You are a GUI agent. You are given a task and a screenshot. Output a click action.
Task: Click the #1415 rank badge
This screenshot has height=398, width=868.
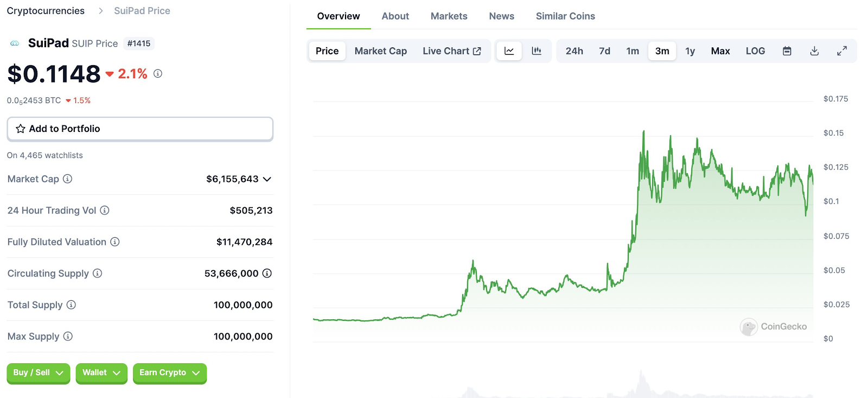[139, 43]
